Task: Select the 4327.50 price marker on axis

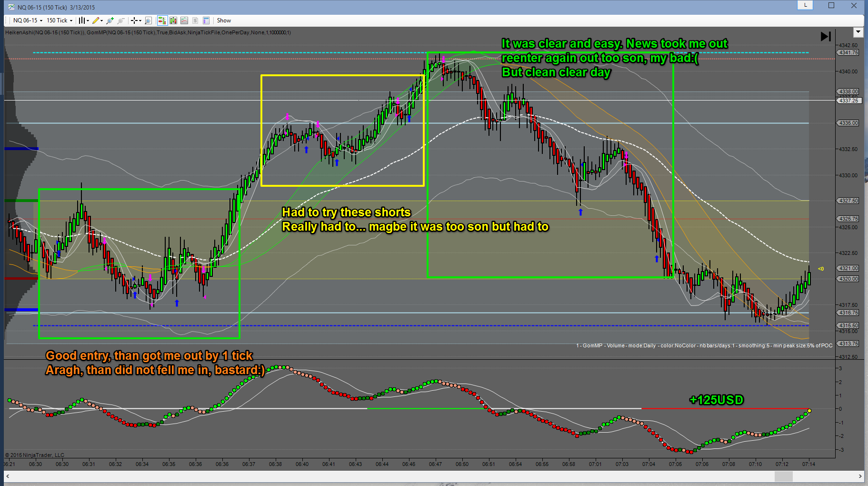Action: pos(848,201)
